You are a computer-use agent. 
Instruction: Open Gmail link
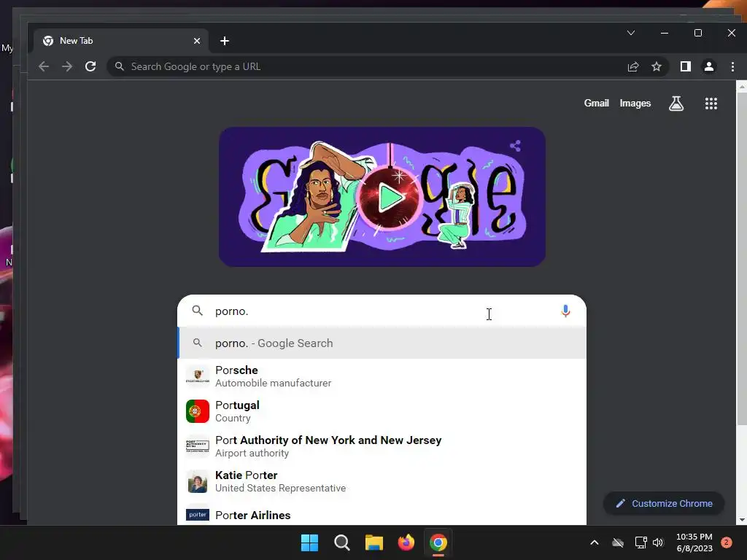coord(597,104)
